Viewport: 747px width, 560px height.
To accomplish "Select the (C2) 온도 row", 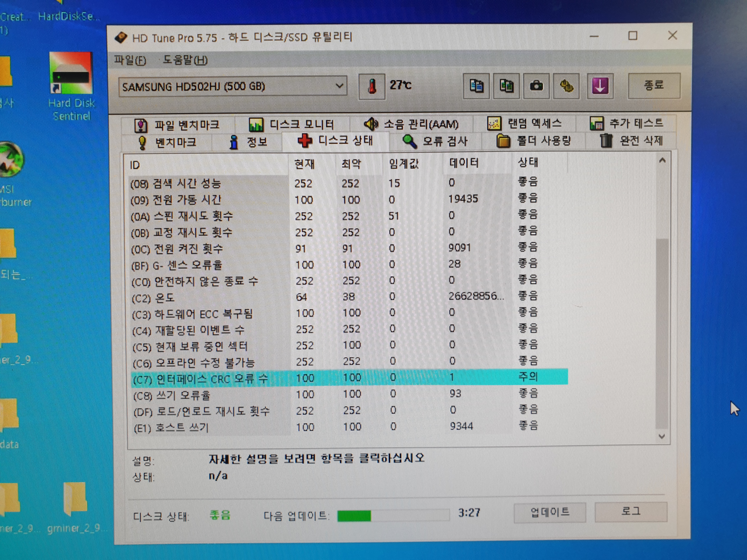I will click(x=348, y=297).
